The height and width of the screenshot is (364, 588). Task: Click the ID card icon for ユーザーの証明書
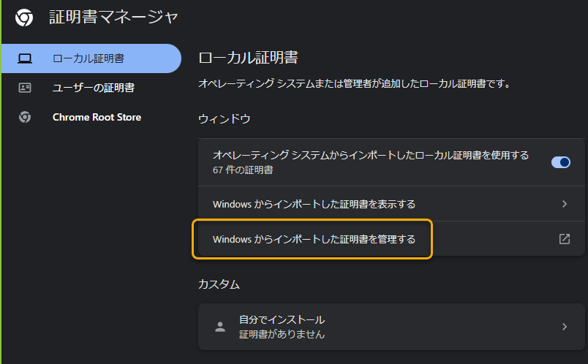(x=25, y=88)
